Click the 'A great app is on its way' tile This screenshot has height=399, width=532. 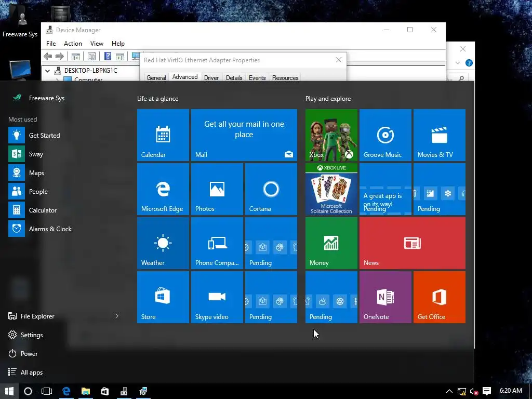pyautogui.click(x=385, y=189)
